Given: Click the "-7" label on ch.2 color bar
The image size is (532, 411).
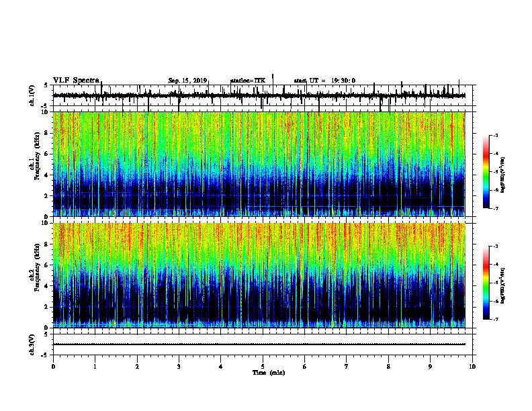Looking at the screenshot, I should (x=496, y=320).
